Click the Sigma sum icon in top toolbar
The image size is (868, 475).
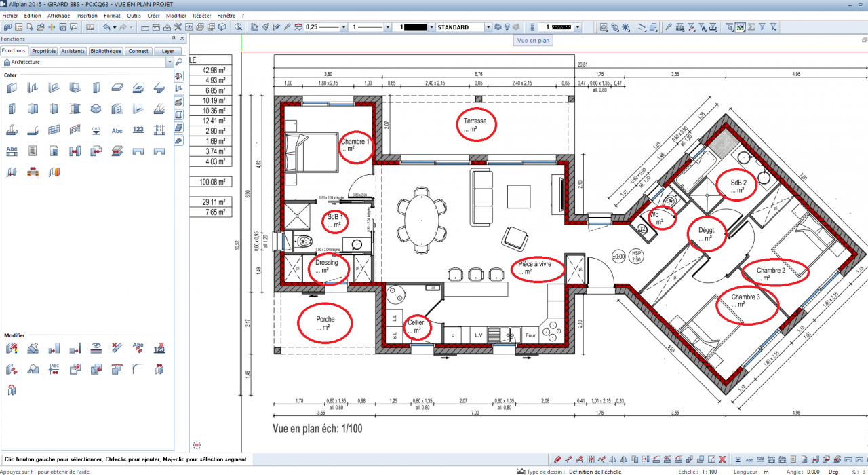(751, 27)
